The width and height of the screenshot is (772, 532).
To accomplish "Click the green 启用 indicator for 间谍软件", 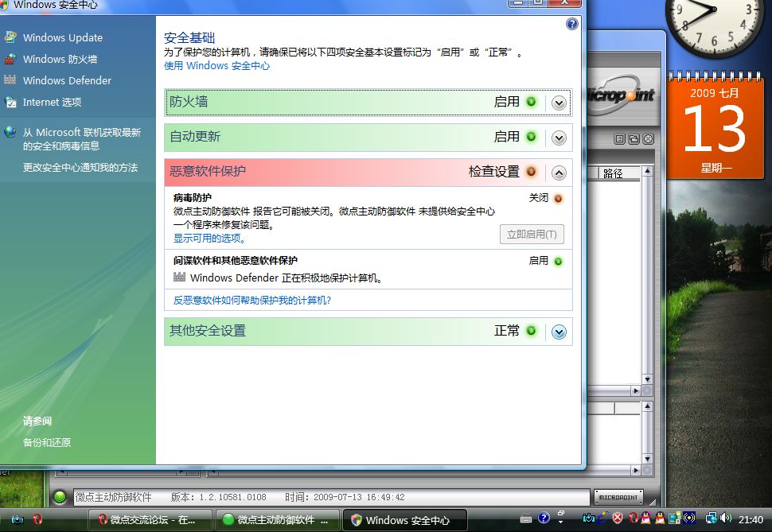I will (558, 261).
